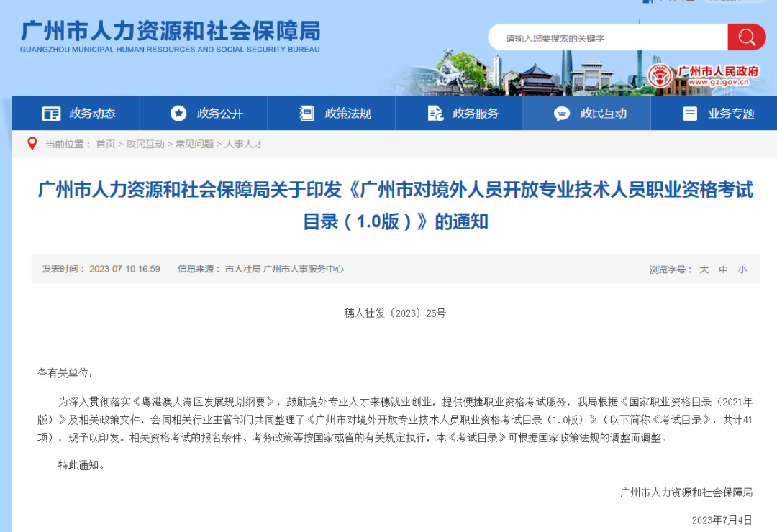
Task: Click the 当前位置 label
Action: (68, 145)
